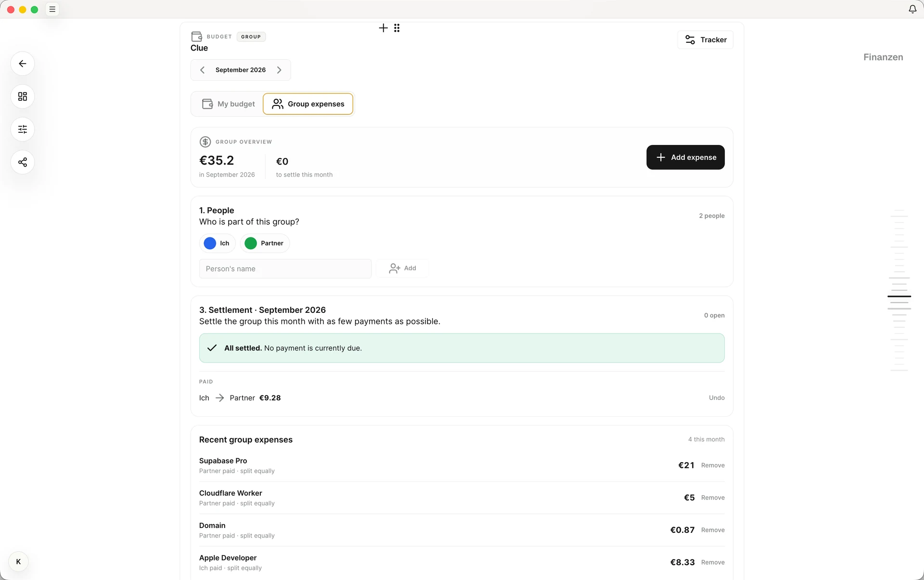Image resolution: width=924 pixels, height=580 pixels.
Task: Open the dashboard grid icon
Action: point(23,96)
